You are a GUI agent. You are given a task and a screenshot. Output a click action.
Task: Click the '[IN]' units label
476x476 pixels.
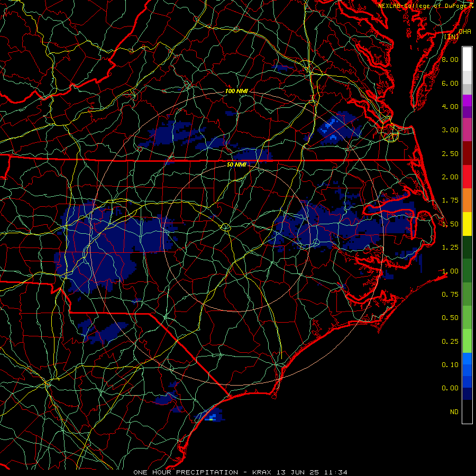click(452, 36)
